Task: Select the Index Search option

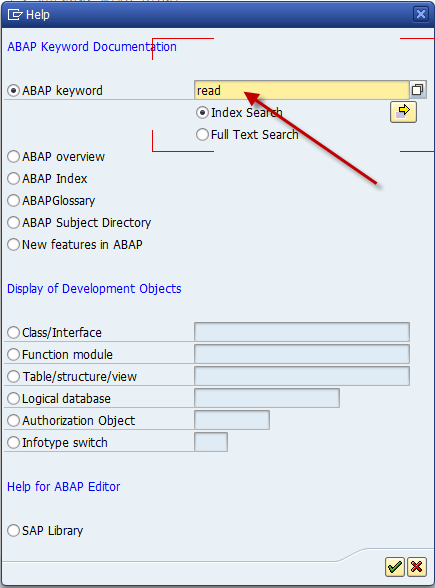Action: pos(202,112)
